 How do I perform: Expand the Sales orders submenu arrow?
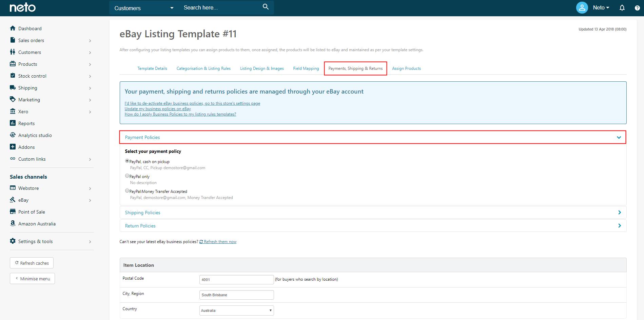[90, 41]
